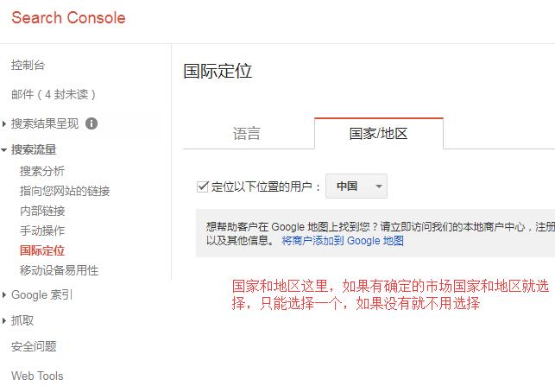Open the 抓取 sidebar item
The height and width of the screenshot is (392, 555).
(22, 320)
